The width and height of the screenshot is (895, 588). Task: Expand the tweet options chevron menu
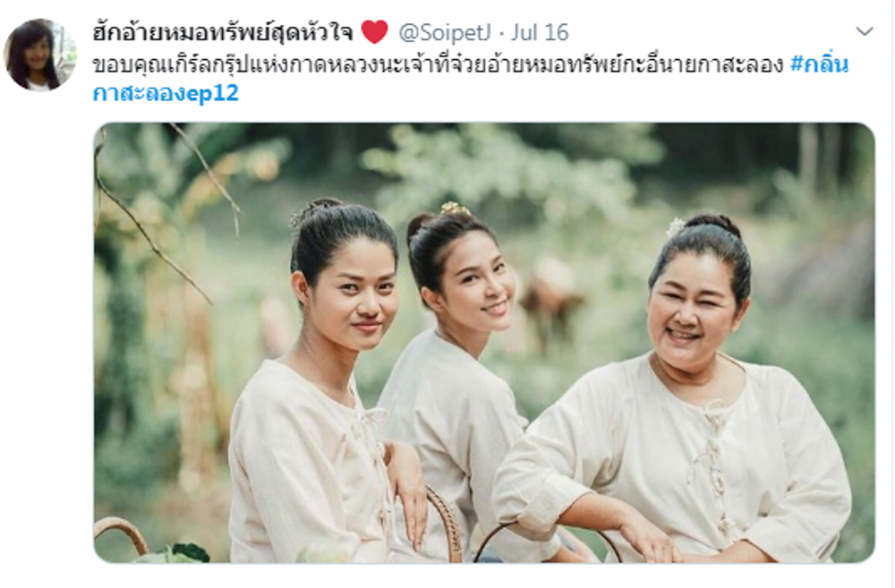click(865, 31)
